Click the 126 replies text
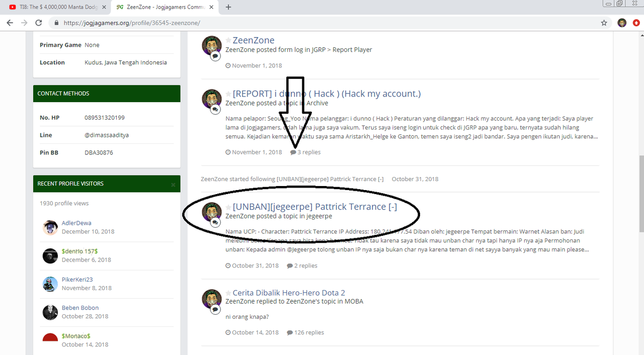Image resolution: width=644 pixels, height=355 pixels. tap(309, 333)
